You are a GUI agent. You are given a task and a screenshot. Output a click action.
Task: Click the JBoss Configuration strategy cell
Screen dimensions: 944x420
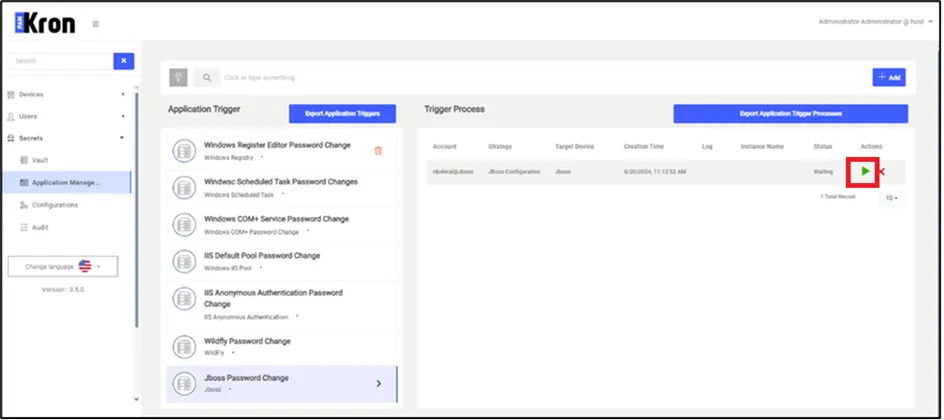tap(514, 172)
